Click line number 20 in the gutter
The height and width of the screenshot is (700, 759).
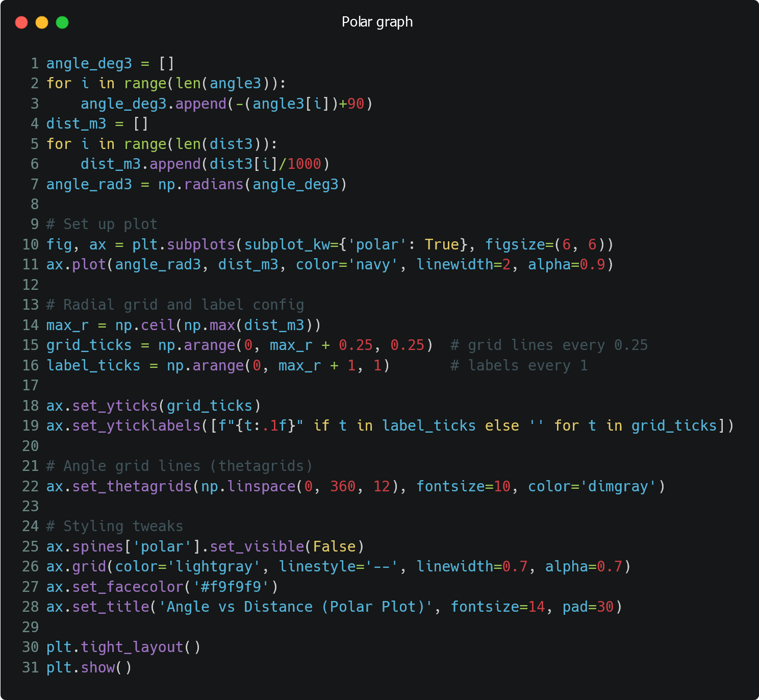(x=31, y=446)
